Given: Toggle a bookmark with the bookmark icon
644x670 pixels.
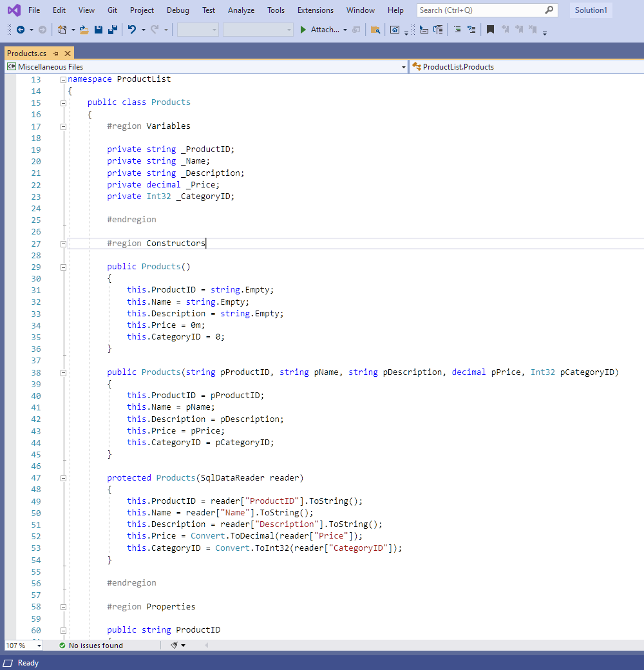Looking at the screenshot, I should (490, 30).
